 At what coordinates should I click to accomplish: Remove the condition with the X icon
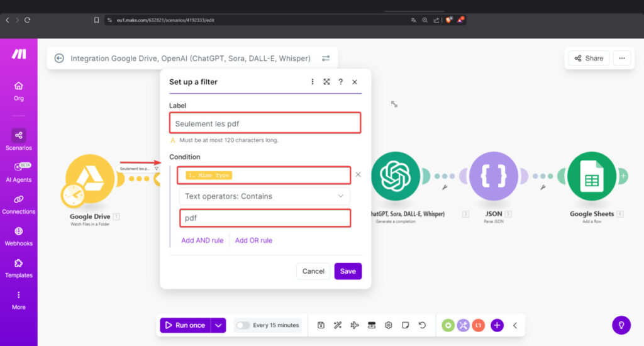(358, 175)
